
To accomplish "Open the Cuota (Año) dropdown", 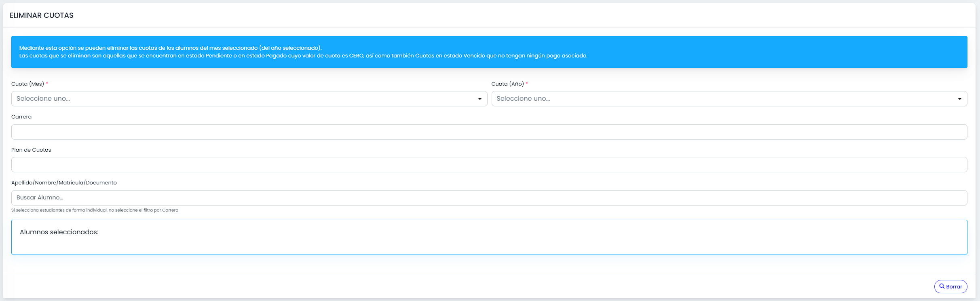I will click(729, 99).
